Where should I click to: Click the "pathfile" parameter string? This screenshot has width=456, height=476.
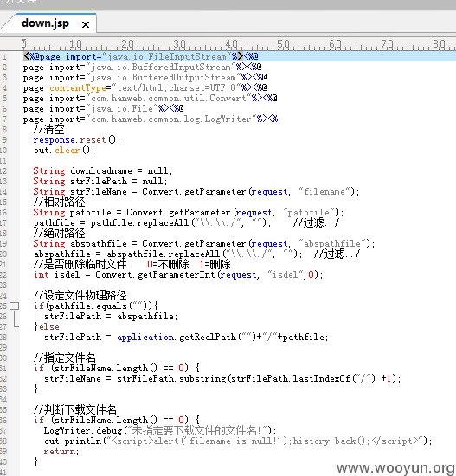[x=309, y=212]
